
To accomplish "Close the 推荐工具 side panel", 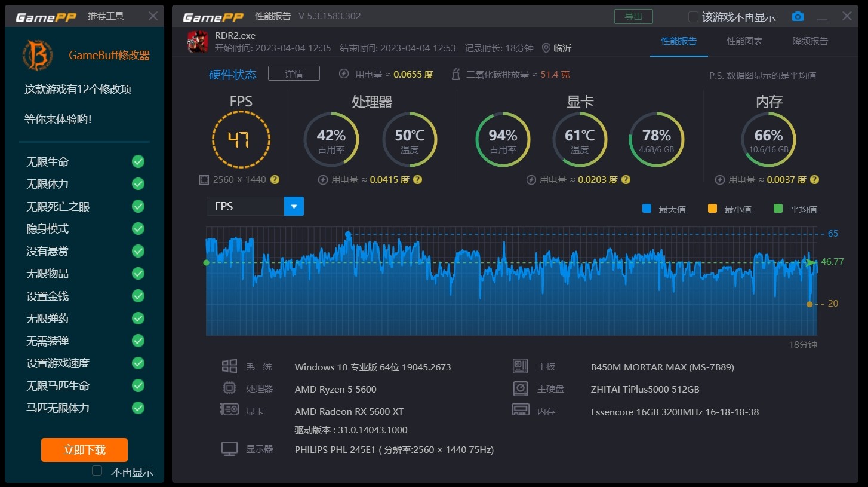I will click(153, 16).
